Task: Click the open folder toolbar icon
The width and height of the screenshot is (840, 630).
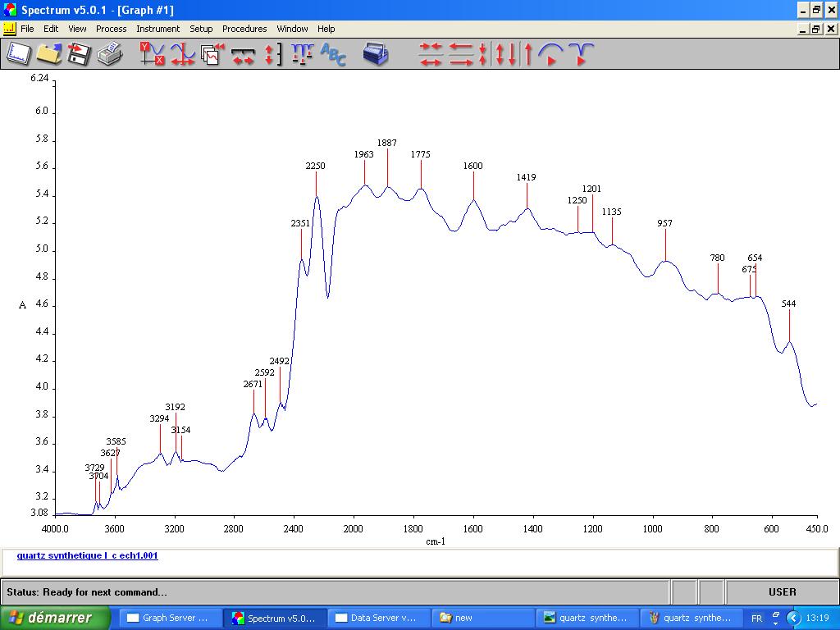Action: [x=49, y=54]
